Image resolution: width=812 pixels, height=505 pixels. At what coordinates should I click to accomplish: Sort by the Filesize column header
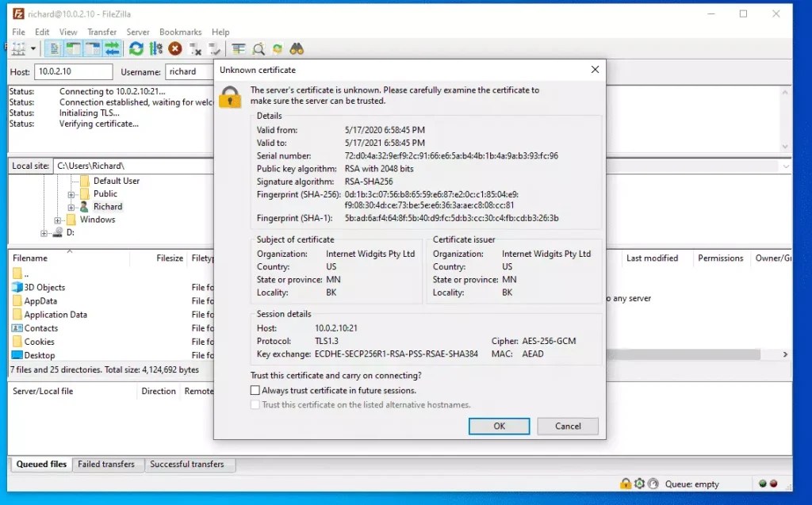pos(159,258)
